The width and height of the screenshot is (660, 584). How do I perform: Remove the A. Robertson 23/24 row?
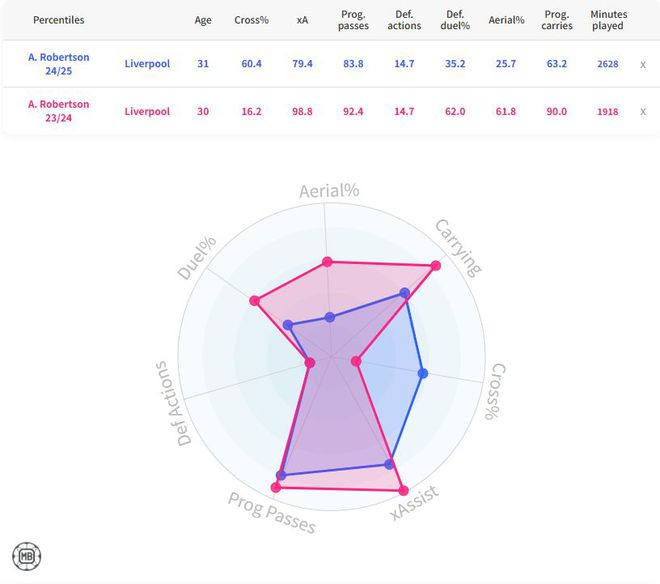(x=643, y=111)
